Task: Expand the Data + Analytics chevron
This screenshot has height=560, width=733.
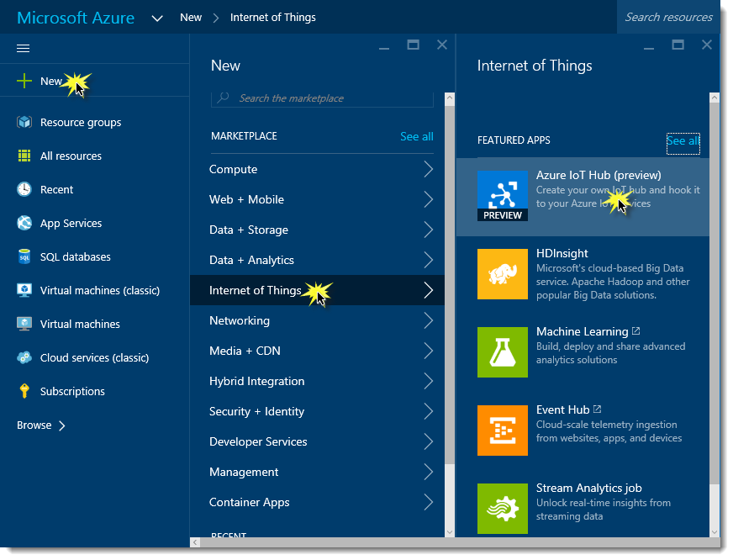Action: (428, 260)
